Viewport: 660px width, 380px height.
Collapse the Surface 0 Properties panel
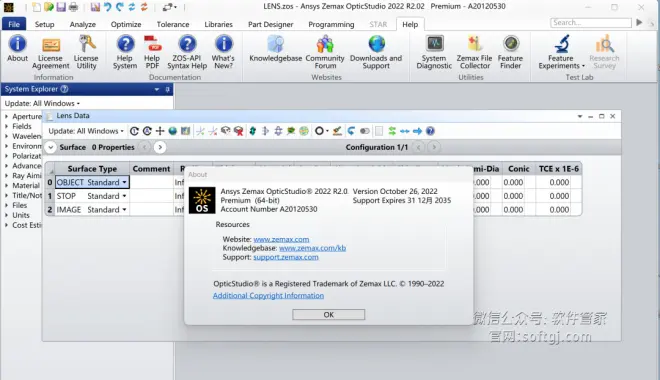tap(51, 147)
